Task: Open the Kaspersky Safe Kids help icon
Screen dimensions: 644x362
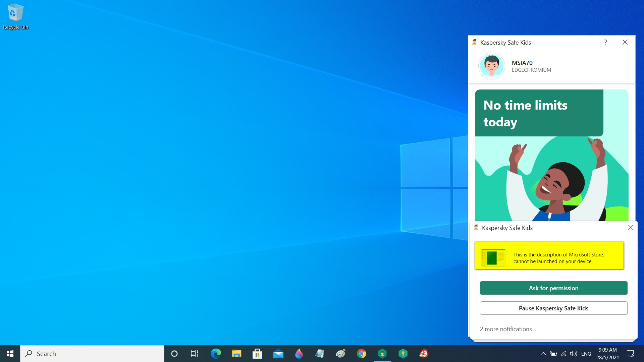Action: (605, 42)
